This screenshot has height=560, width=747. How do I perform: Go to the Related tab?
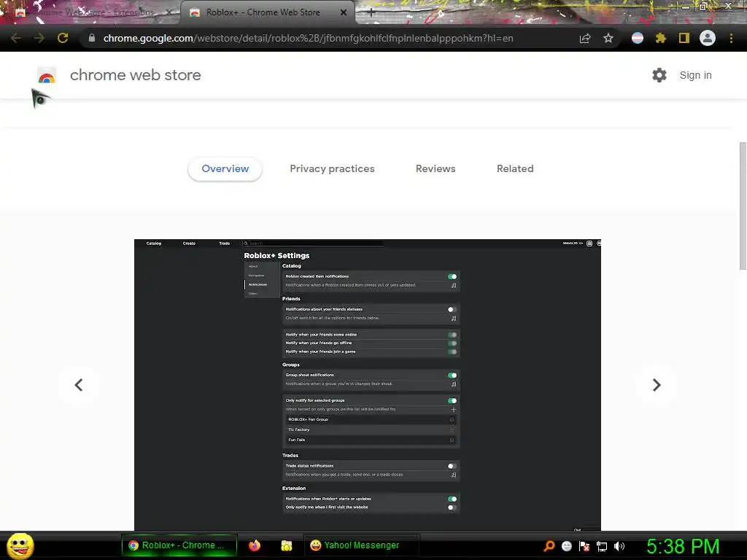point(515,168)
